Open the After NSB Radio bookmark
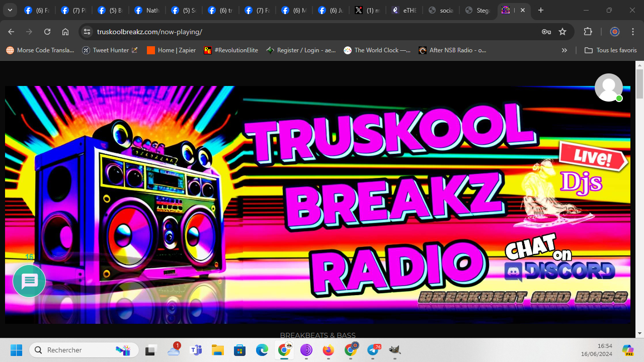This screenshot has width=644, height=362. pos(453,50)
